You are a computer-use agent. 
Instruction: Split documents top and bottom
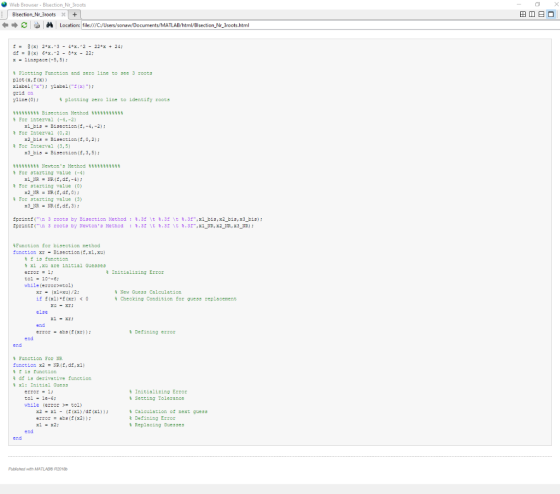[541, 14]
